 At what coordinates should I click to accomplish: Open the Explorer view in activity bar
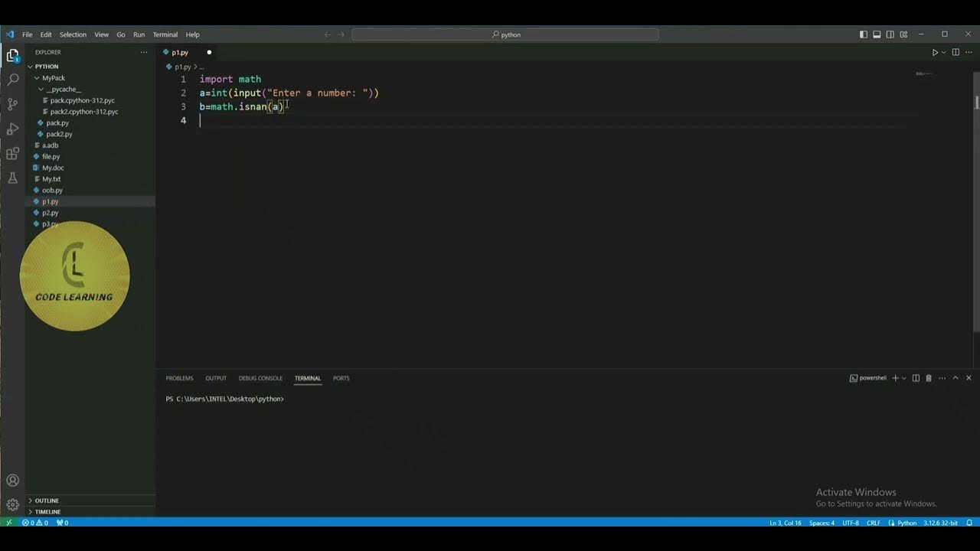click(x=12, y=55)
